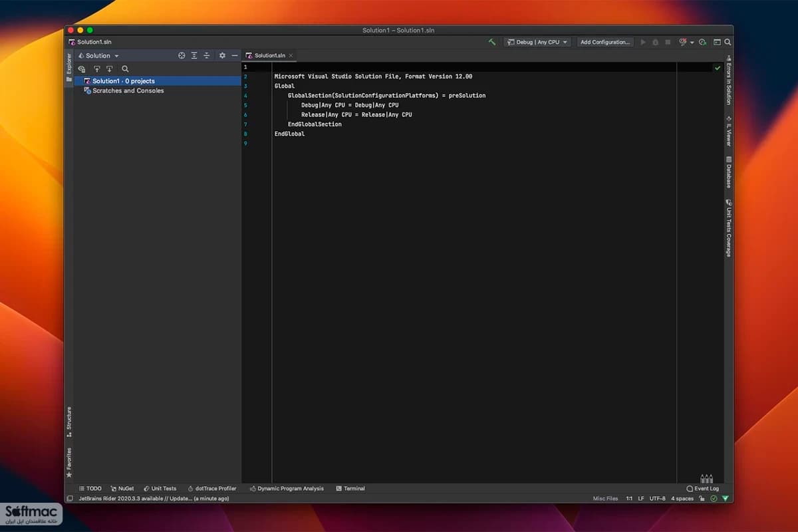Viewport: 798px width, 532px height.
Task: Click the 'GlobalSection(SolutionConfigurationPlatforms)' line
Action: click(x=386, y=96)
